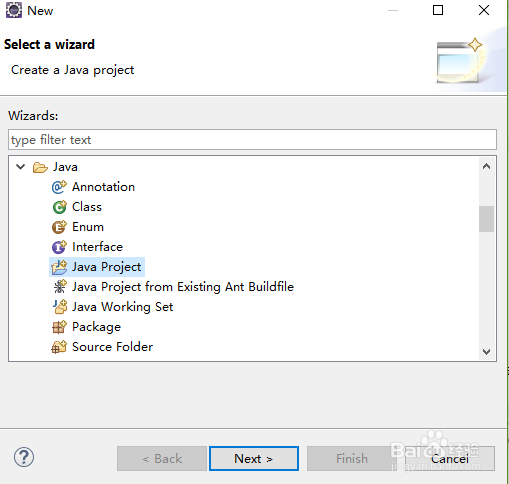Image resolution: width=509 pixels, height=484 pixels.
Task: Proceed with the Next button
Action: point(254,459)
